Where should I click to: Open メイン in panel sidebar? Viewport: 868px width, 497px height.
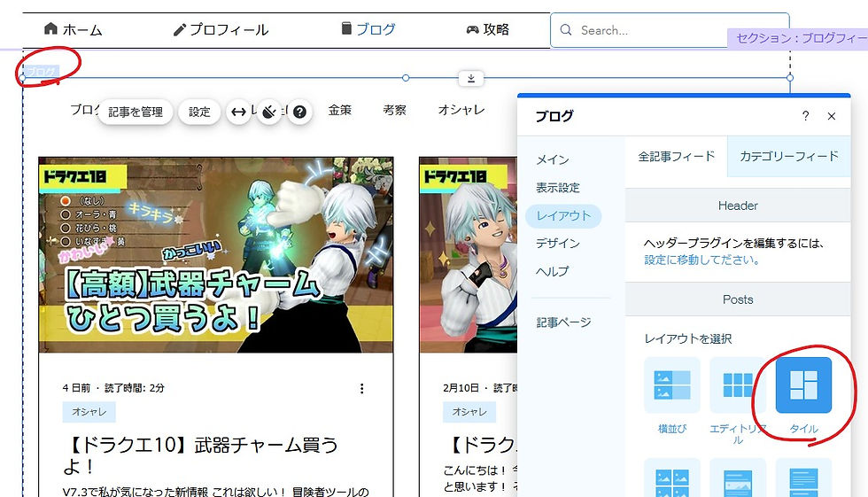pos(553,160)
